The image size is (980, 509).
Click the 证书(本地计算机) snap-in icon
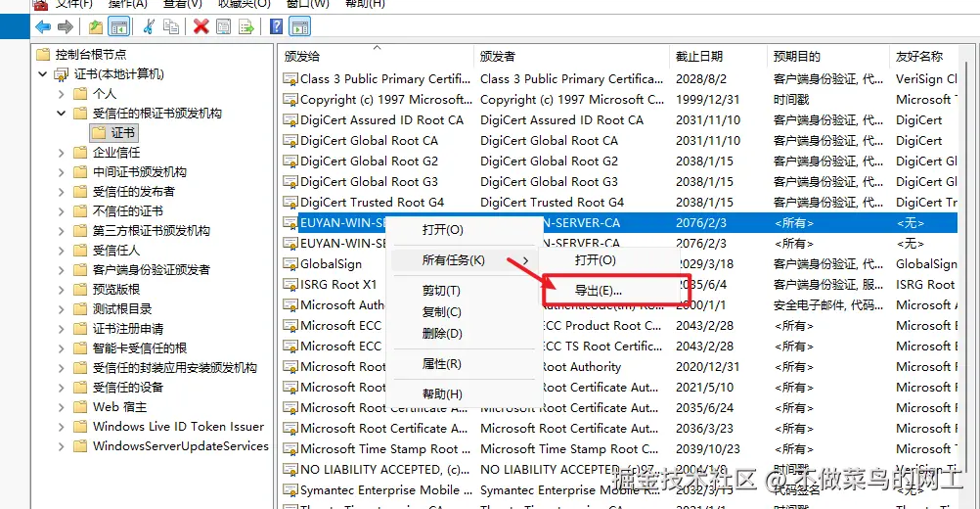(62, 74)
